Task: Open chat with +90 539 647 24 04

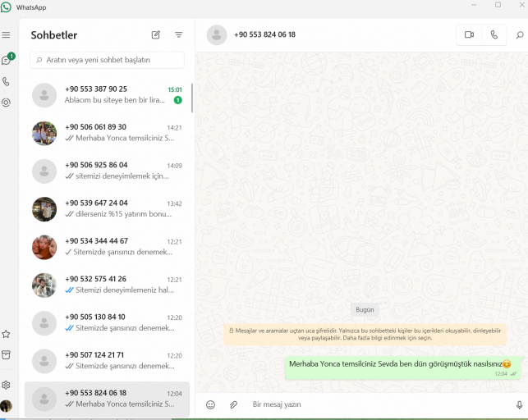Action: (107, 209)
